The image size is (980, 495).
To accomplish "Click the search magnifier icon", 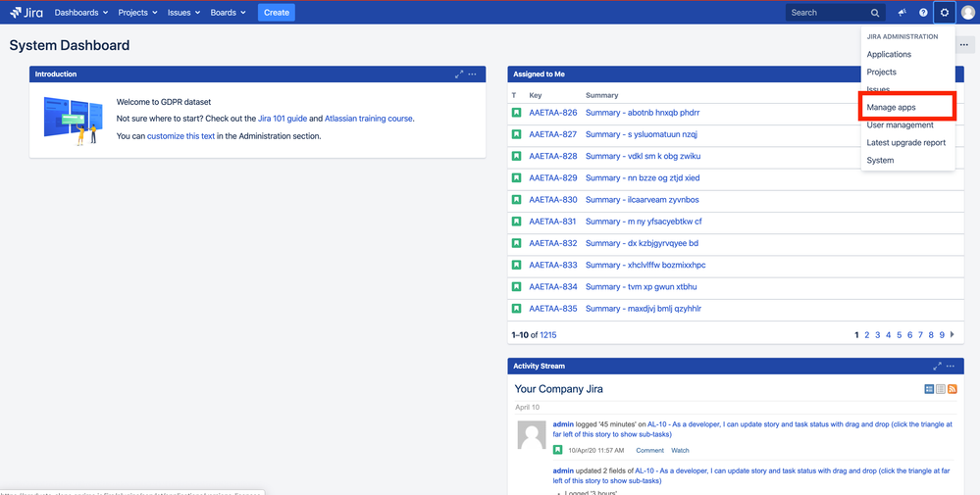I will click(875, 13).
